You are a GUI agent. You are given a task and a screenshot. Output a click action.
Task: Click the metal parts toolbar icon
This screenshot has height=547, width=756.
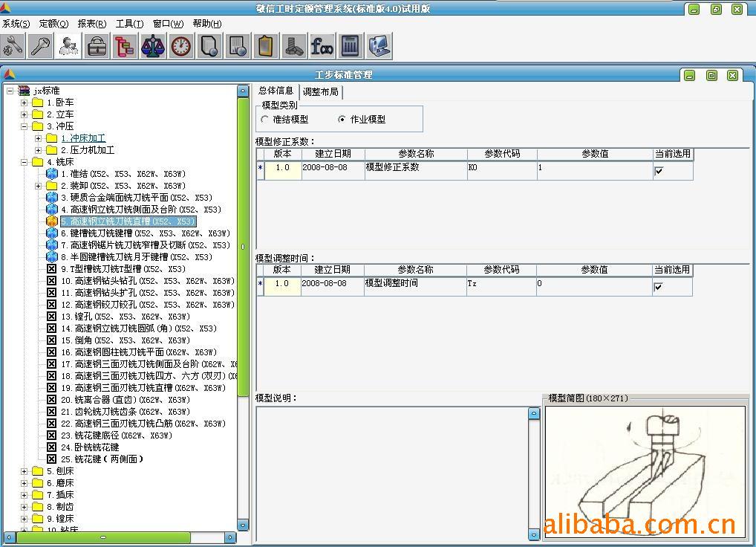point(294,46)
